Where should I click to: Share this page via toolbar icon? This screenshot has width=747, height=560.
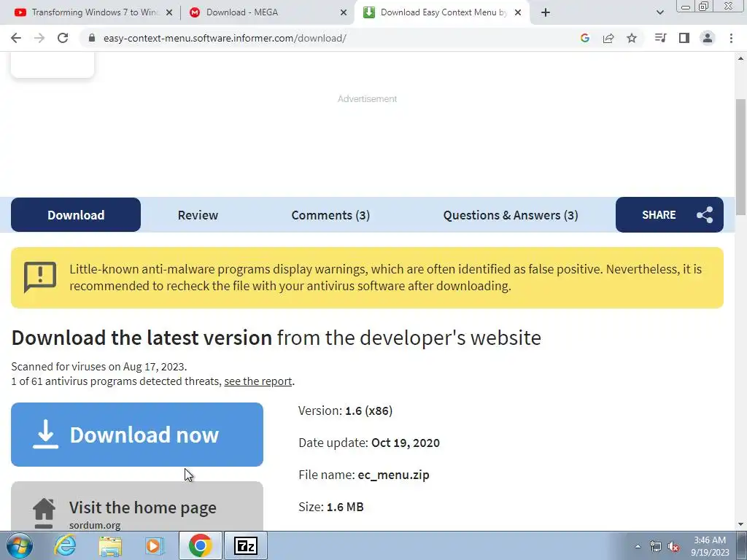click(x=608, y=38)
